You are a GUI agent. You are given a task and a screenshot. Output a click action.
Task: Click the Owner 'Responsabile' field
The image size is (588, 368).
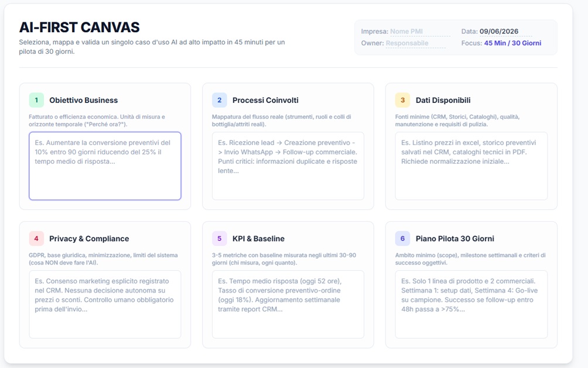coord(415,43)
